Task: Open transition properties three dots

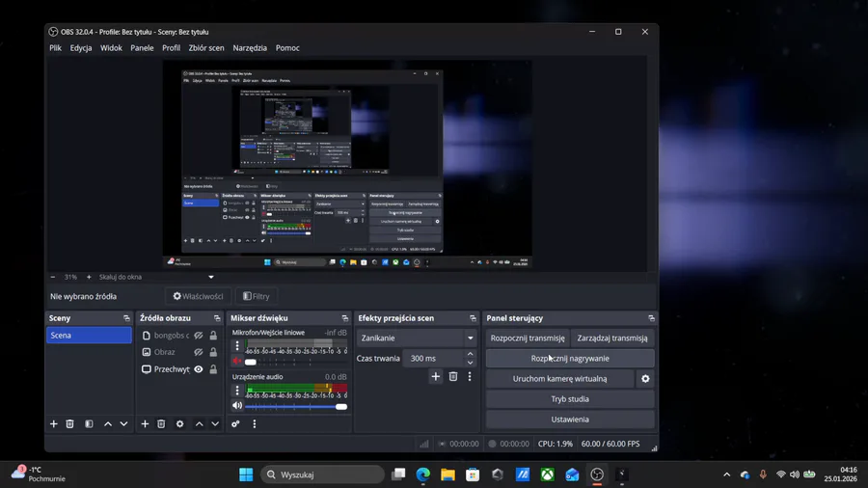Action: 470,377
